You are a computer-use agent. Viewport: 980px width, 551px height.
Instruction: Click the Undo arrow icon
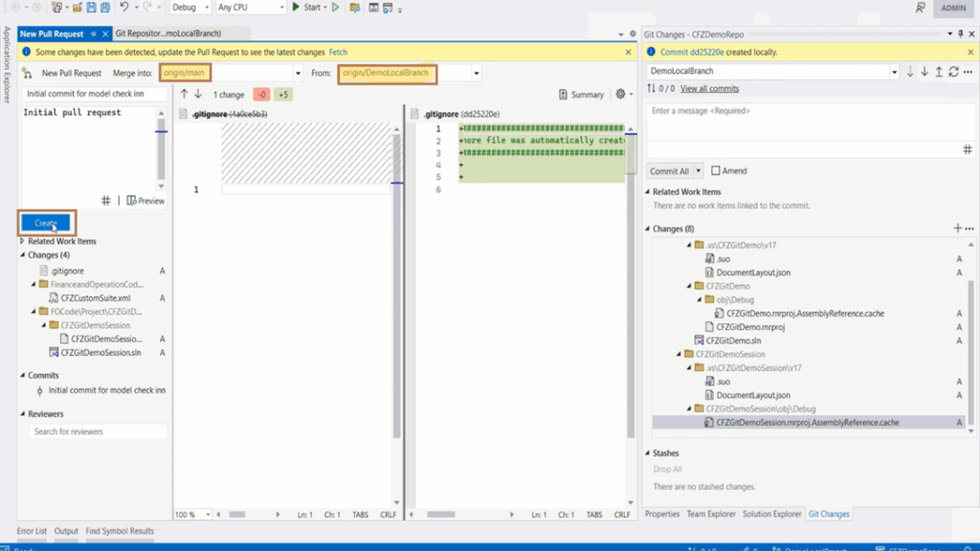click(123, 7)
